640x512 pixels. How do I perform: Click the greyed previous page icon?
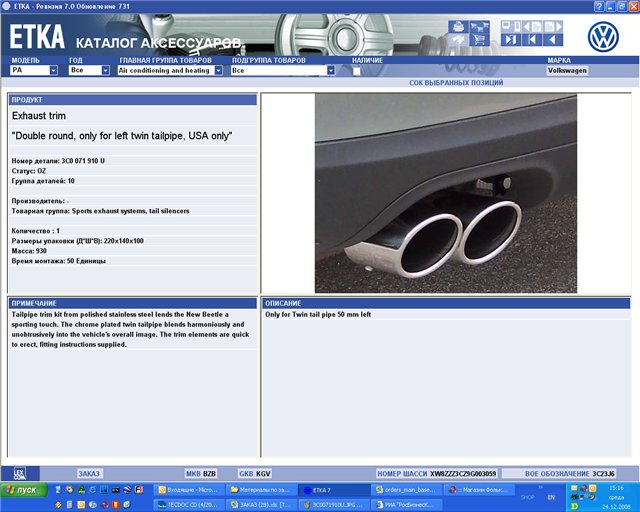pos(532,27)
